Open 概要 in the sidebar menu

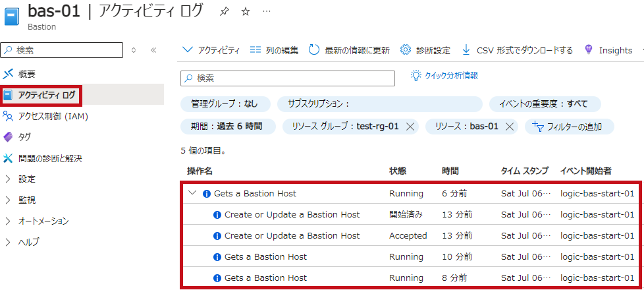[x=27, y=74]
